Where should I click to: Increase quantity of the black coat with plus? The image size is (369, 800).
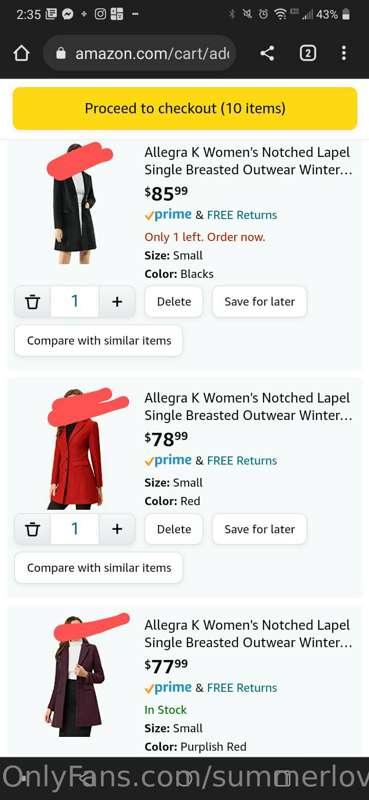coord(117,302)
